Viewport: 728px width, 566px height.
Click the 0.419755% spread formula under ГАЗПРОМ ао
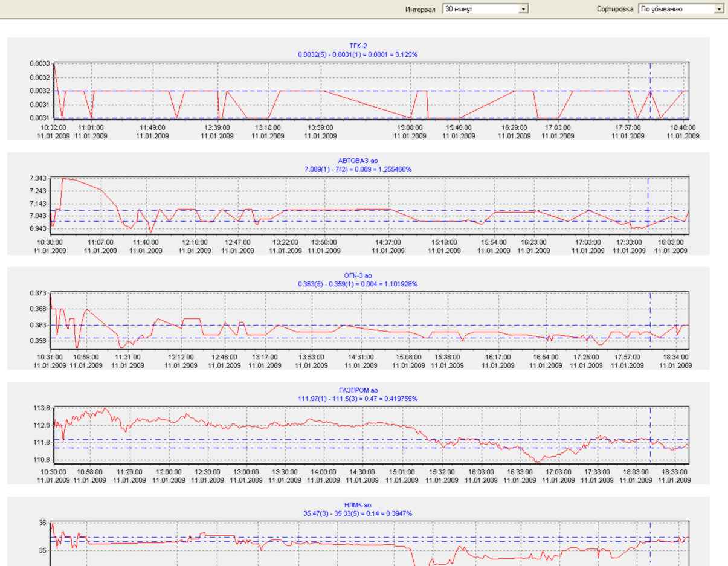pos(358,399)
